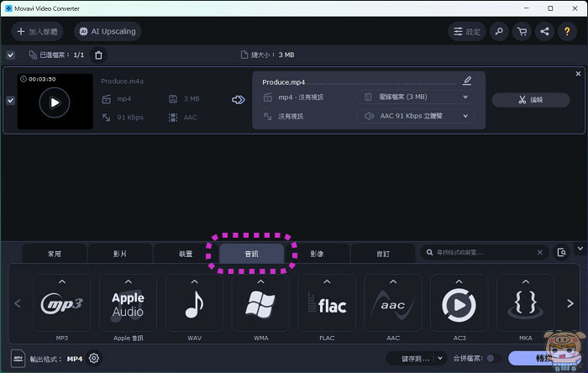Click the convert arrows icon beside Produce.m4a

pos(238,100)
